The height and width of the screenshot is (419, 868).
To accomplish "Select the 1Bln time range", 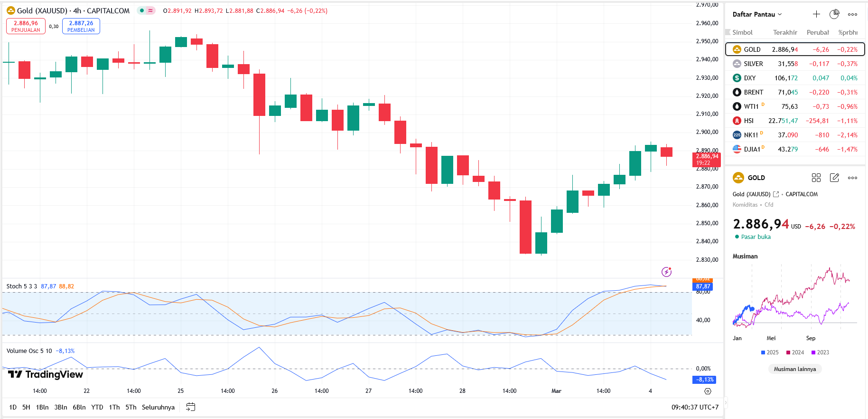I will click(42, 407).
